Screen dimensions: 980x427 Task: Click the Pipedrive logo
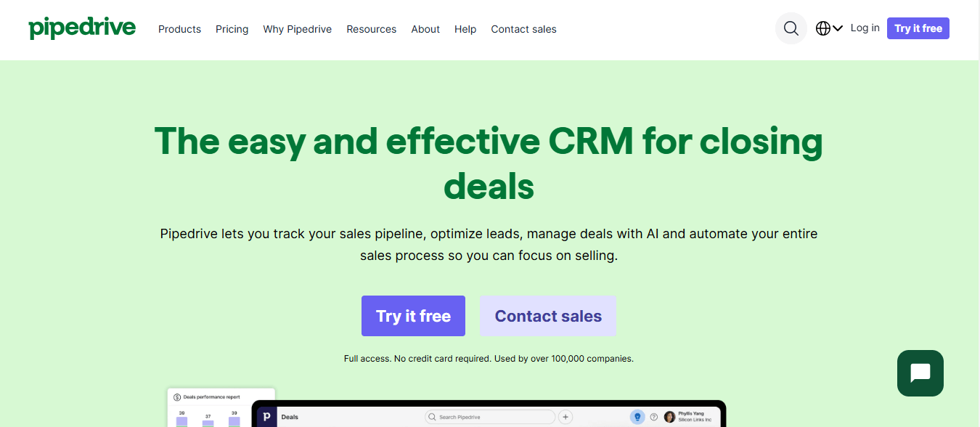(x=82, y=28)
